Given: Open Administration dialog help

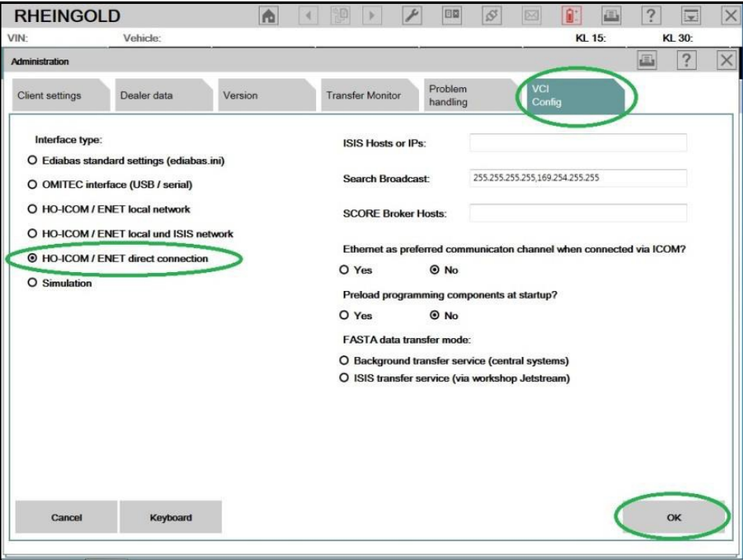Looking at the screenshot, I should click(x=687, y=60).
